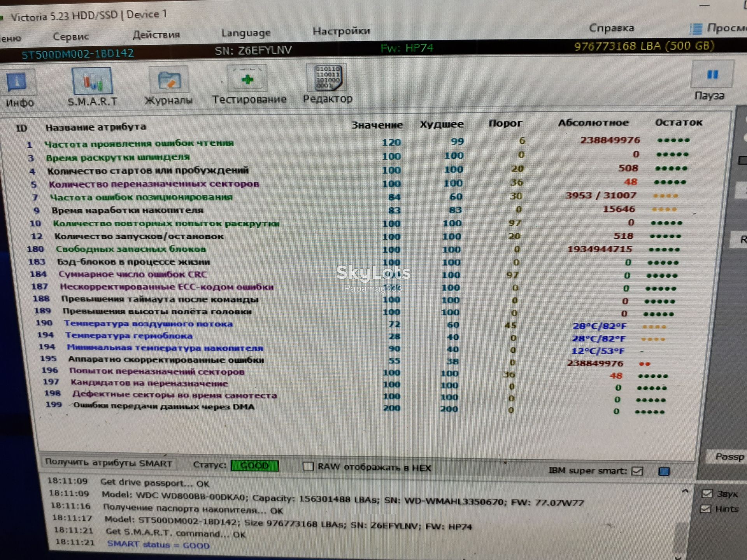Select row Частота проявления ошибок чтения
Viewport: 747px width, 560px height.
click(358, 142)
